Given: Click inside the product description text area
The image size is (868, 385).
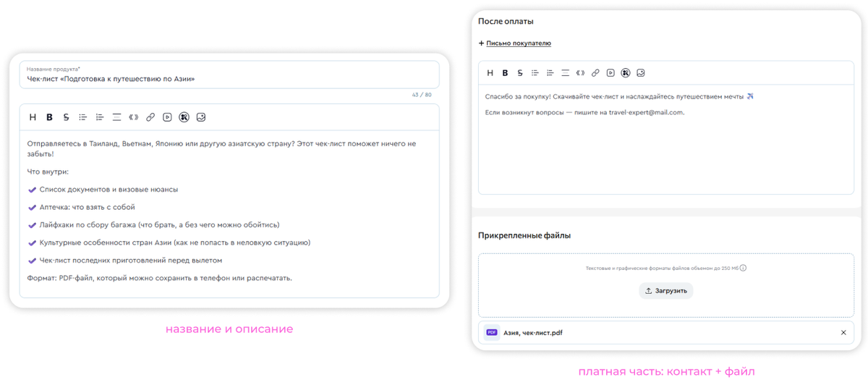Looking at the screenshot, I should (229, 213).
